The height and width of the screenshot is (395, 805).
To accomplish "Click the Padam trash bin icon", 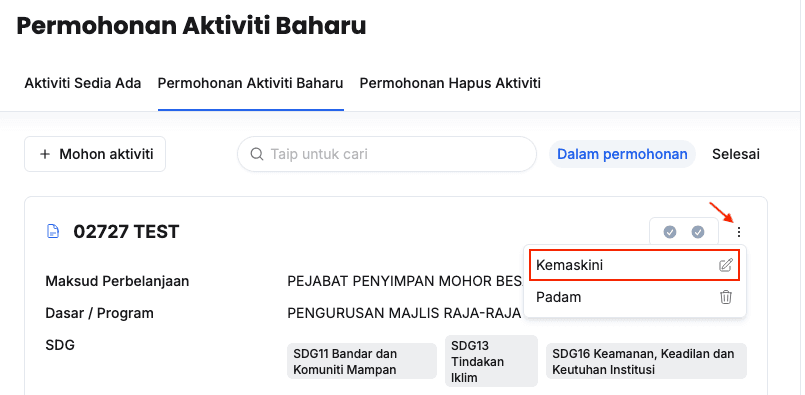I will (725, 297).
